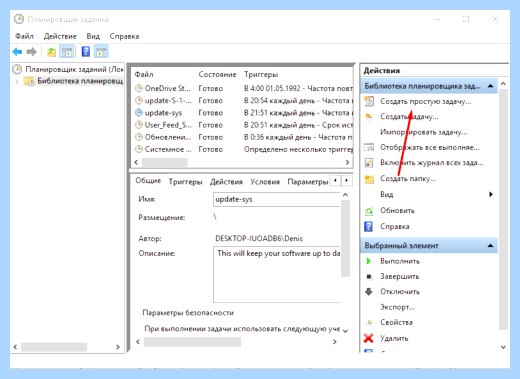Click the Создать папку folder icon

(x=369, y=179)
